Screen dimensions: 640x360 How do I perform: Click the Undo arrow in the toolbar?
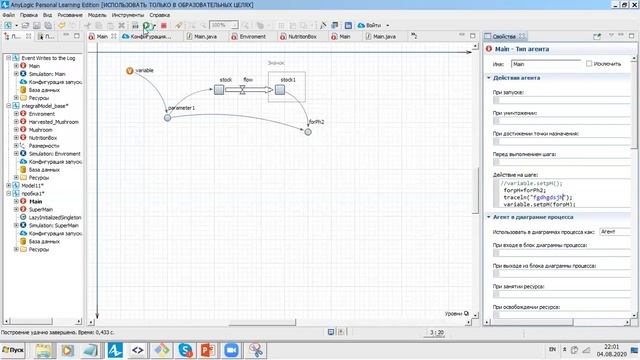coord(61,25)
